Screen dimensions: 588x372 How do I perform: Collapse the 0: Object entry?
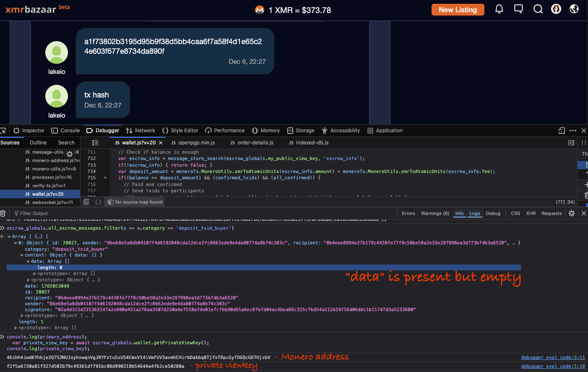click(16, 243)
